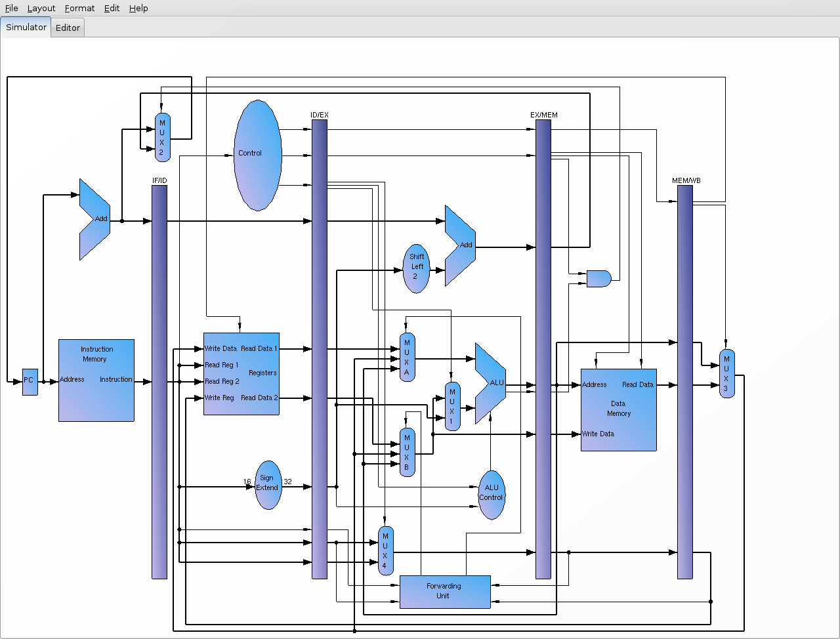Click the Write Data label in Data Memory
Viewport: 840px width, 639px height.
coord(598,434)
